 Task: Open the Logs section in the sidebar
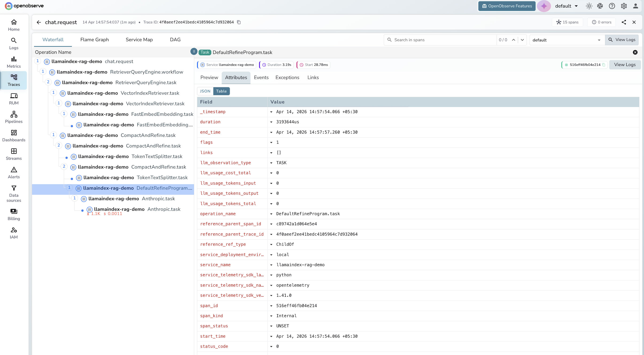[x=13, y=43]
